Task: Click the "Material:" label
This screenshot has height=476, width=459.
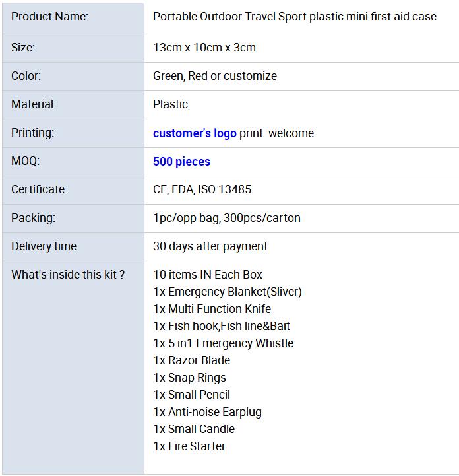Action: 34,104
